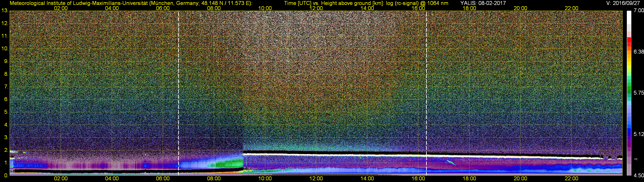Screen dimensions: 644x182
Task: Click the 'V: 2016/09/27' version label
Action: coord(623,3)
